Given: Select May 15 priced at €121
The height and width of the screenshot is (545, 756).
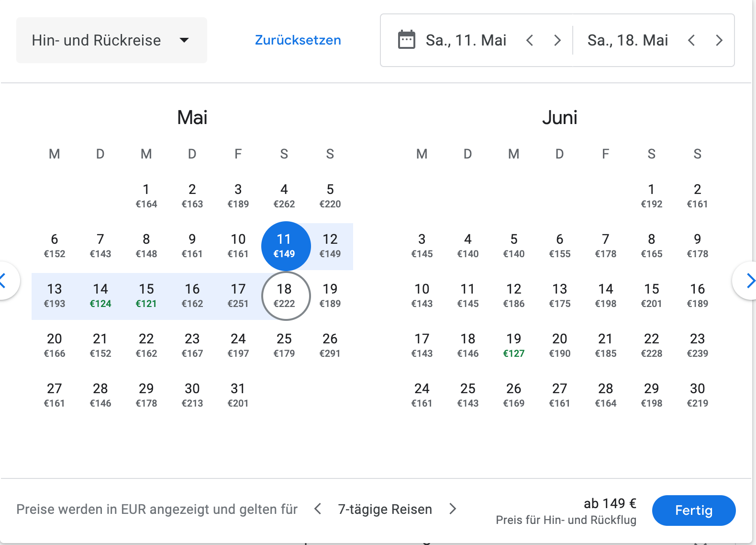Looking at the screenshot, I should [x=146, y=295].
